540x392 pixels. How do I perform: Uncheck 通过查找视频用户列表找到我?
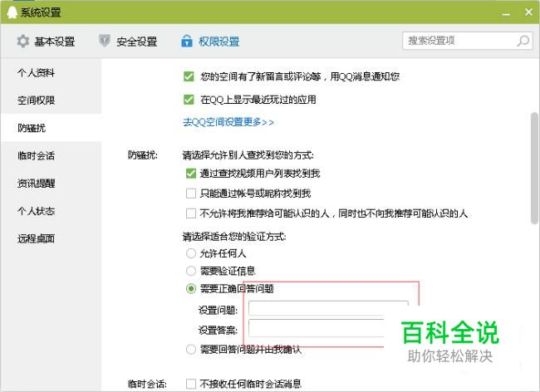point(191,174)
